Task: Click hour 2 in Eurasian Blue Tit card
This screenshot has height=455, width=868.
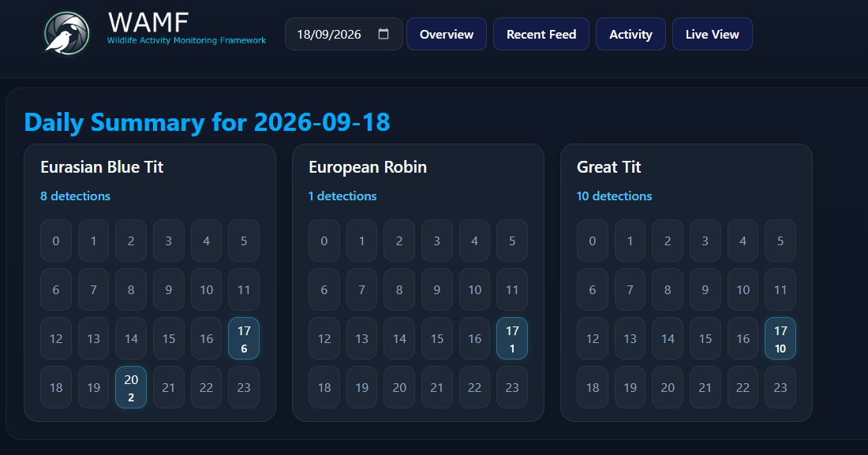Action: point(131,241)
